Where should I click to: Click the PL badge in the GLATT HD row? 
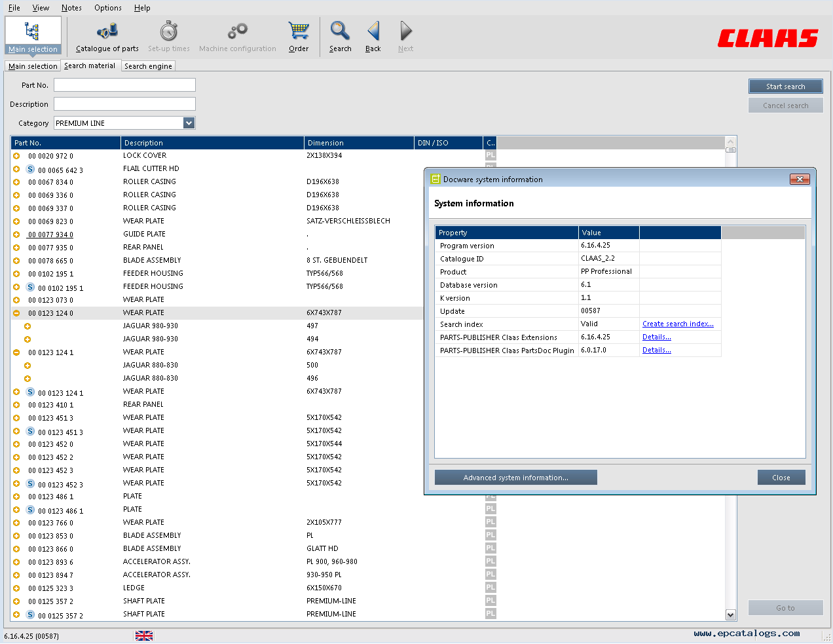point(491,548)
